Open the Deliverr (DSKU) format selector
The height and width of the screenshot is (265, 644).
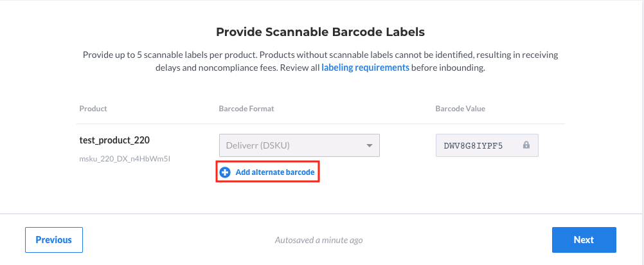[299, 145]
